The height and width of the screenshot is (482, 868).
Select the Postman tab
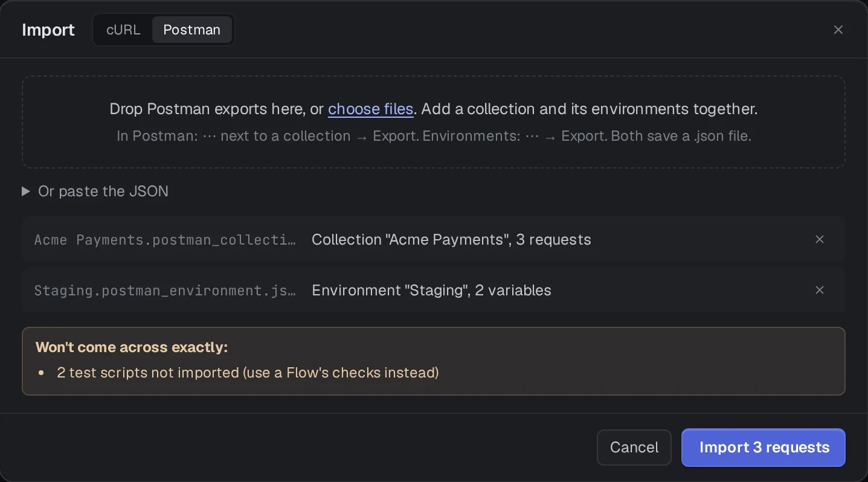192,30
